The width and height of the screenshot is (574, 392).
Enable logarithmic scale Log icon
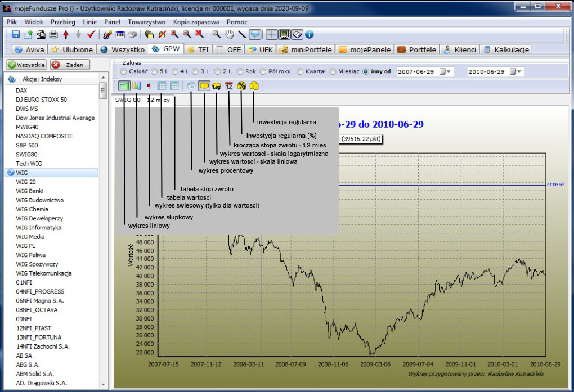point(216,86)
